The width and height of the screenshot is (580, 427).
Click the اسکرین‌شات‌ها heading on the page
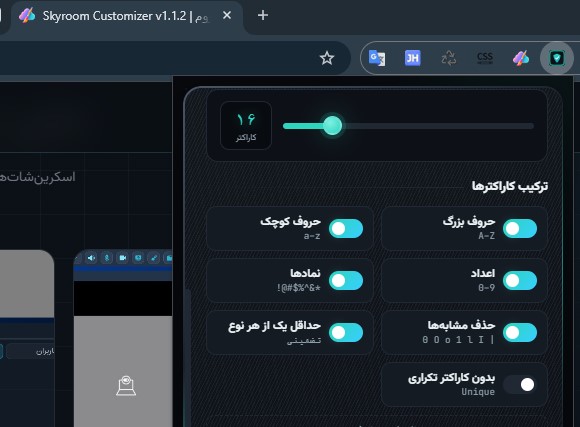coord(37,177)
